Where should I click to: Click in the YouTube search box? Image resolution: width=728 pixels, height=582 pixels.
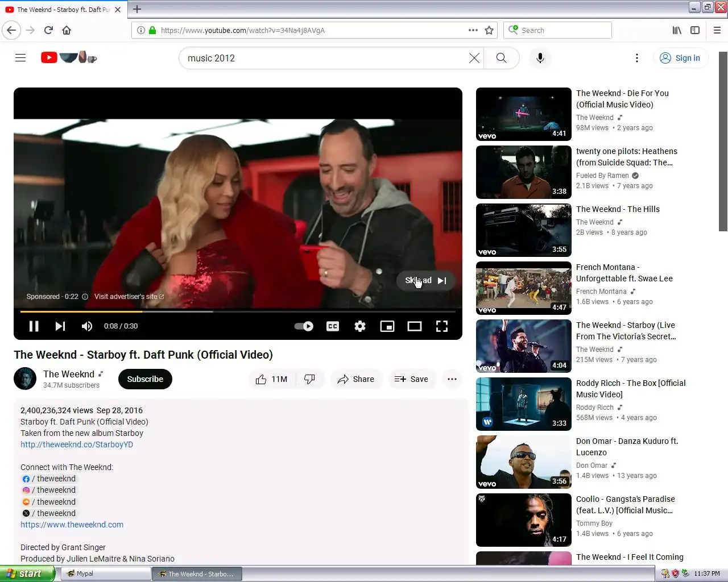324,58
